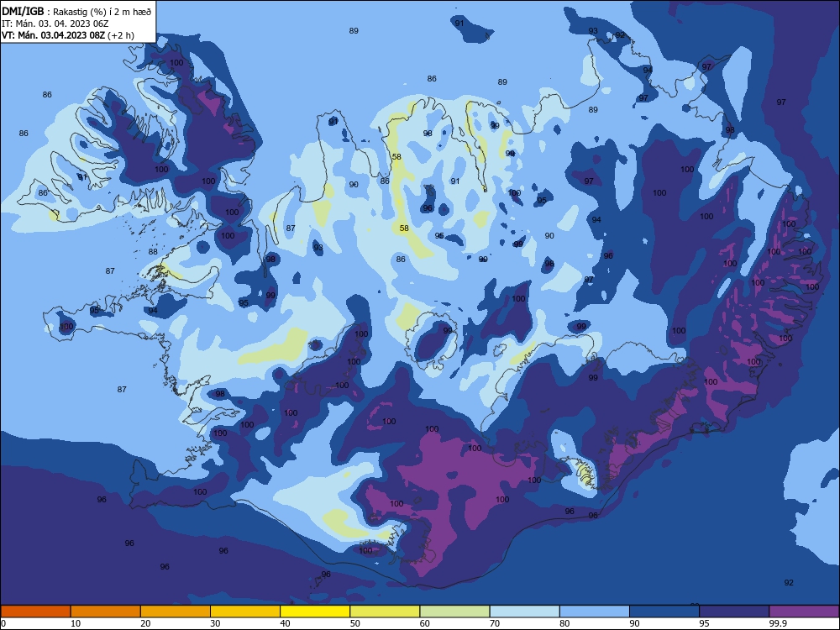The height and width of the screenshot is (630, 840).
Task: Click the '95' legend scale label under the colorbar
Action: [705, 623]
